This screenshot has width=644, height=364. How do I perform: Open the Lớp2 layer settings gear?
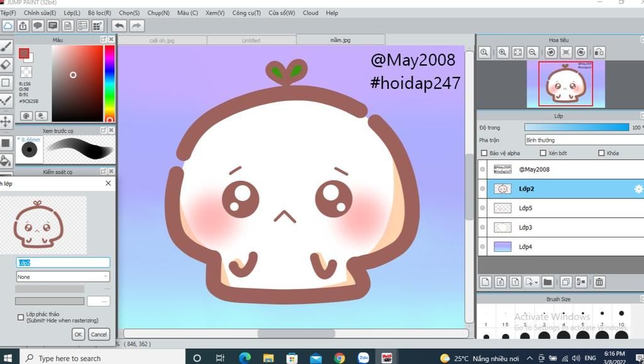[639, 189]
